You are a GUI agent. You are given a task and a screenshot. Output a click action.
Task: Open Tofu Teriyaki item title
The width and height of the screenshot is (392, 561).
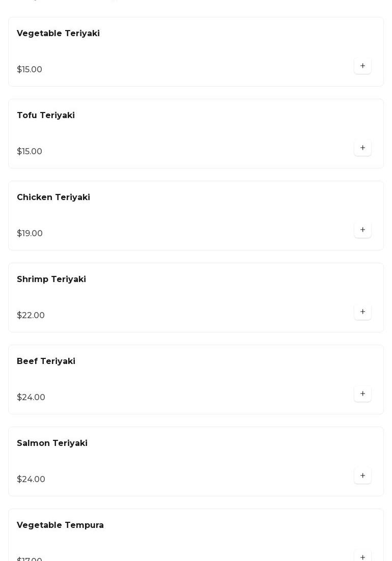(x=46, y=116)
